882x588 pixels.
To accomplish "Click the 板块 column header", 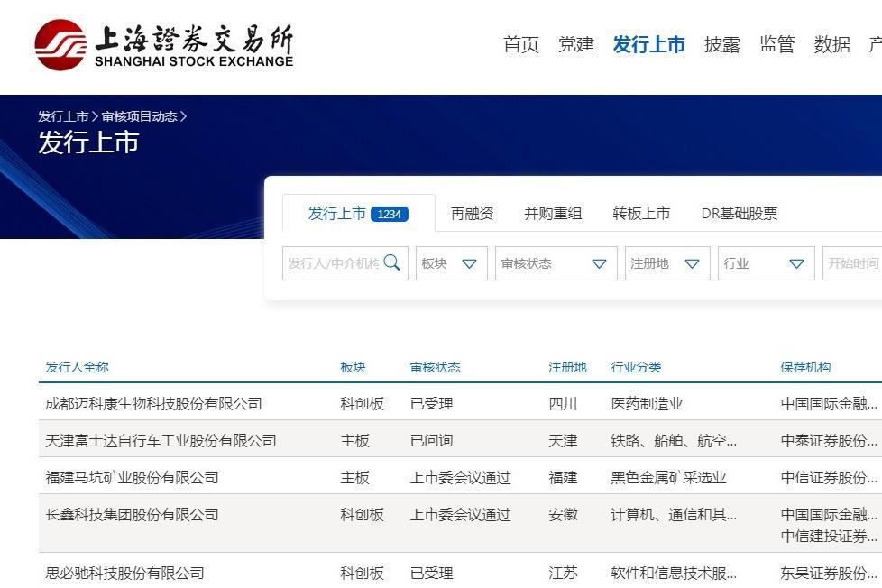I will point(353,367).
